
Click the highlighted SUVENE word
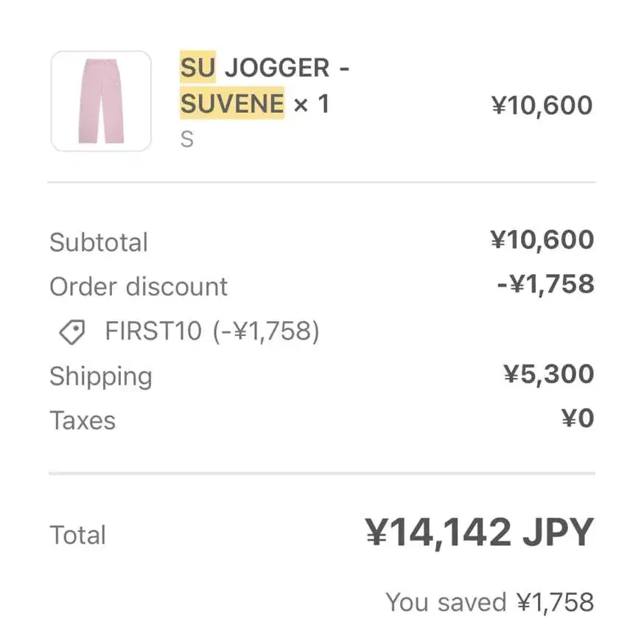[231, 104]
